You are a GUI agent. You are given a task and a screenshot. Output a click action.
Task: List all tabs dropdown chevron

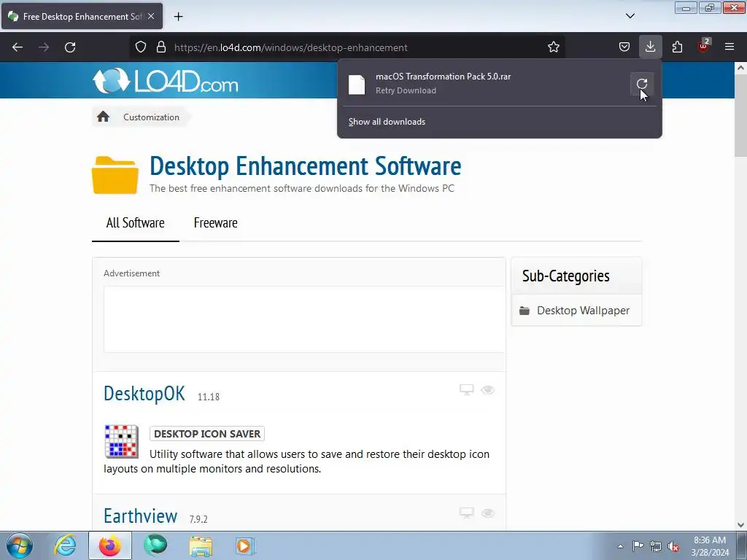coord(630,16)
